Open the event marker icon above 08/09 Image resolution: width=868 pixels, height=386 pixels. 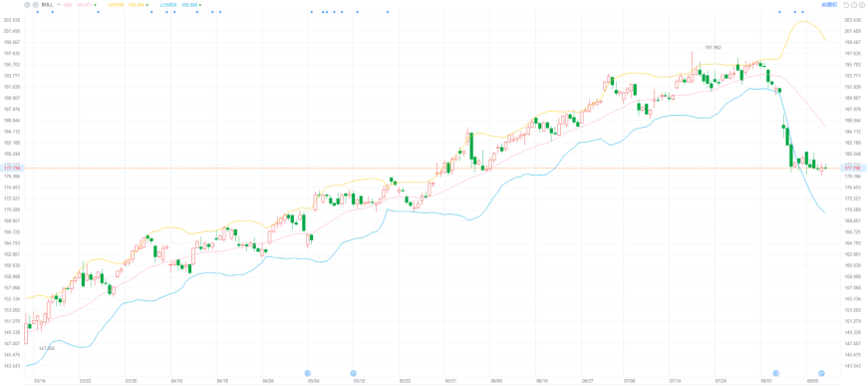tap(822, 373)
